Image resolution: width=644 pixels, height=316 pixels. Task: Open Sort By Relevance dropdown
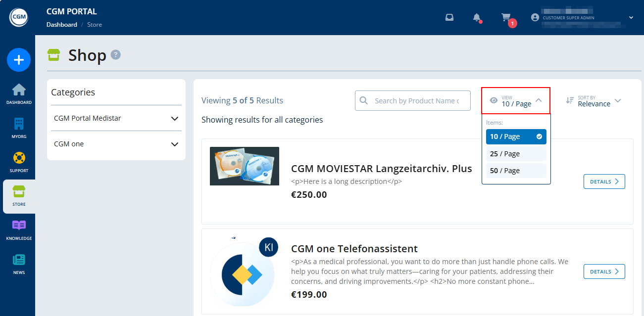coord(594,101)
